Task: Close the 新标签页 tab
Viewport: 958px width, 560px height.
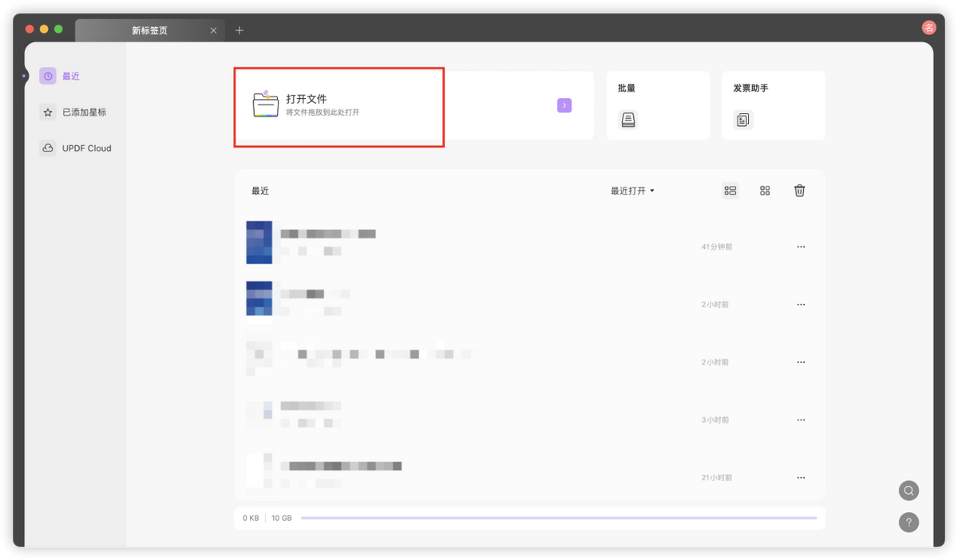Action: (213, 30)
